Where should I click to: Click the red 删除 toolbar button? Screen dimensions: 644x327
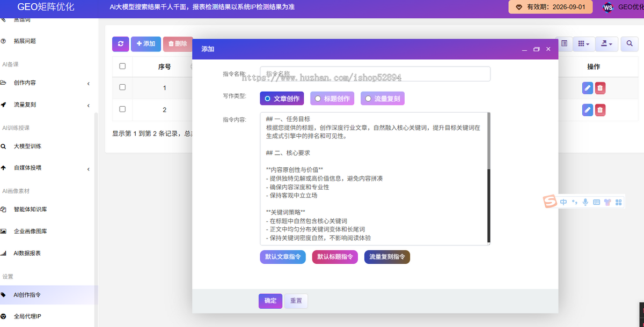[x=178, y=44]
